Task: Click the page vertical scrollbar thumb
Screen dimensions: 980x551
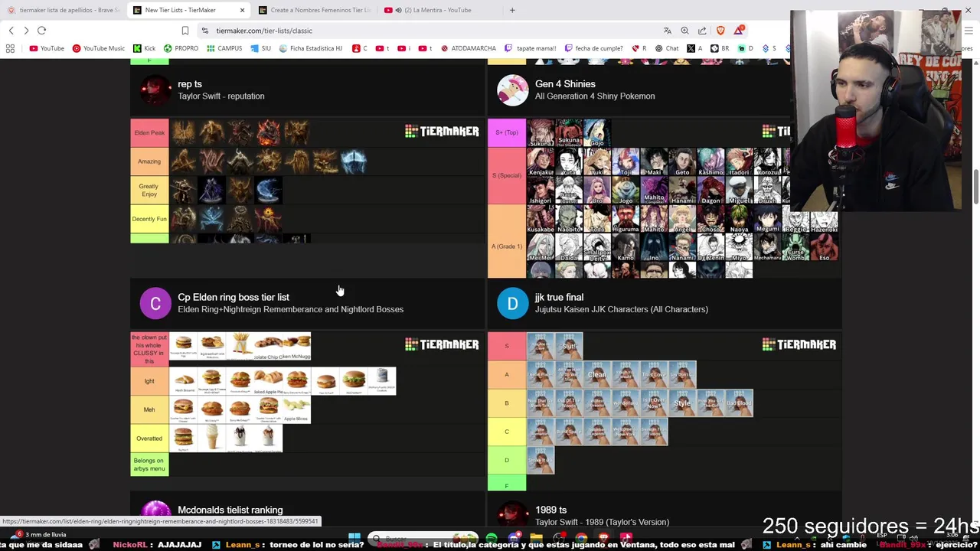Action: tap(976, 187)
